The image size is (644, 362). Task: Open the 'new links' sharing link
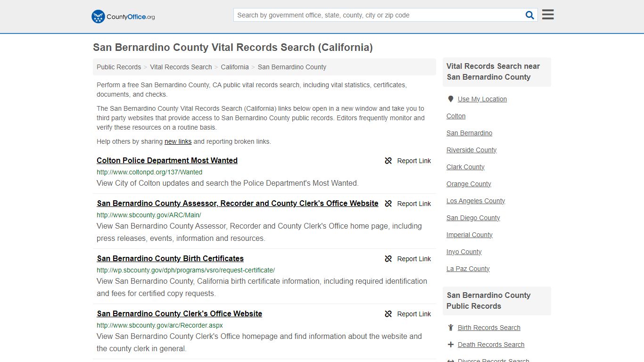[178, 141]
